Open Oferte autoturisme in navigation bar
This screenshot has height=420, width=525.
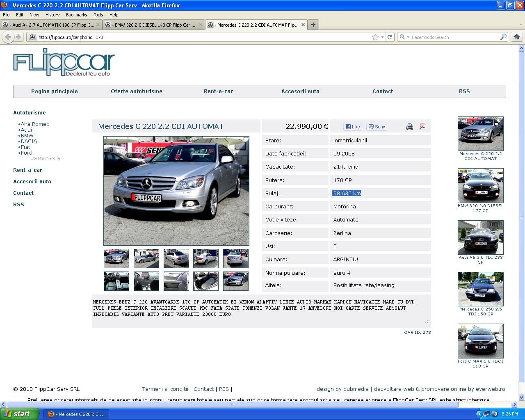(x=137, y=91)
